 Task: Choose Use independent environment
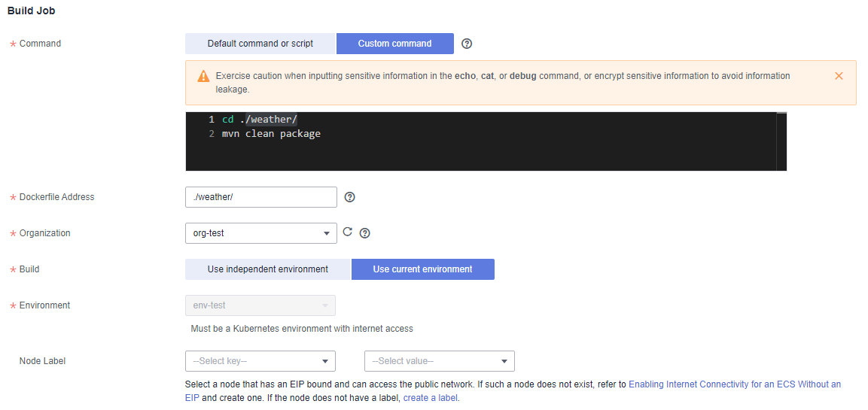click(268, 269)
